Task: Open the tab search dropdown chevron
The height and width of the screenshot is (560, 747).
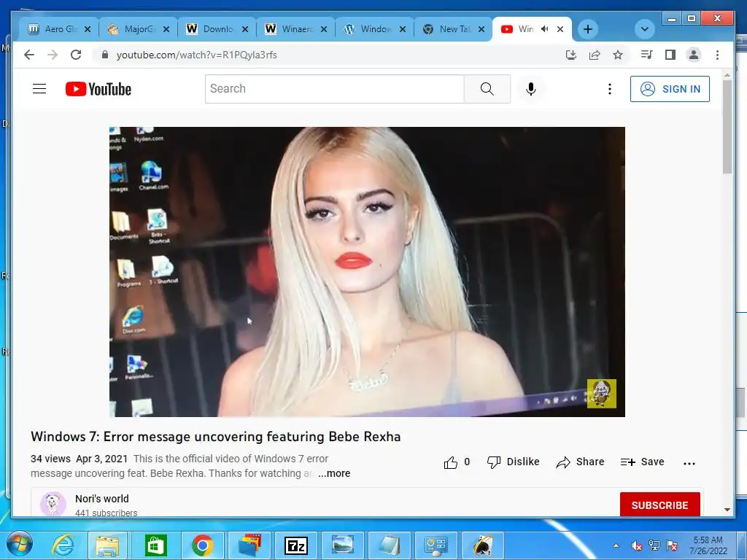Action: (645, 29)
